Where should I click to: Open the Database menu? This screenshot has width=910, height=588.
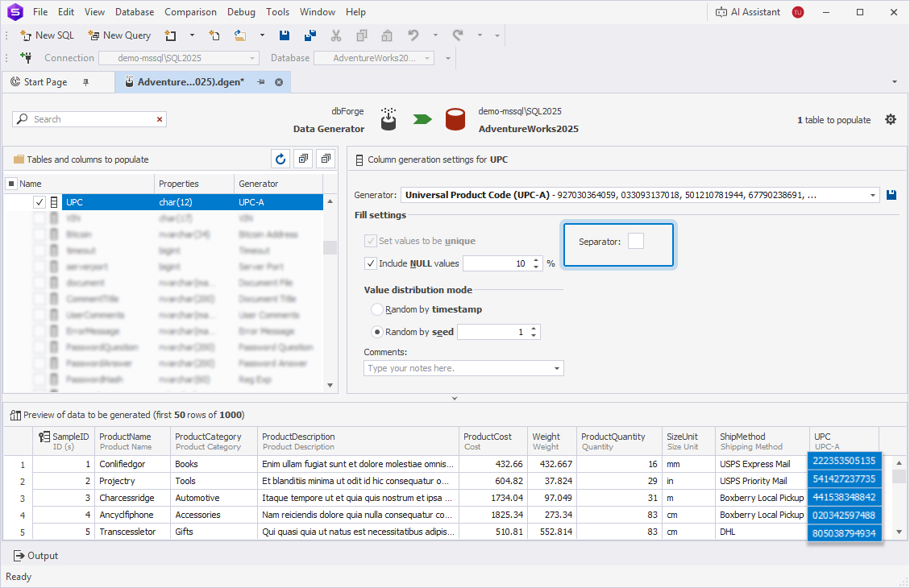[x=135, y=12]
